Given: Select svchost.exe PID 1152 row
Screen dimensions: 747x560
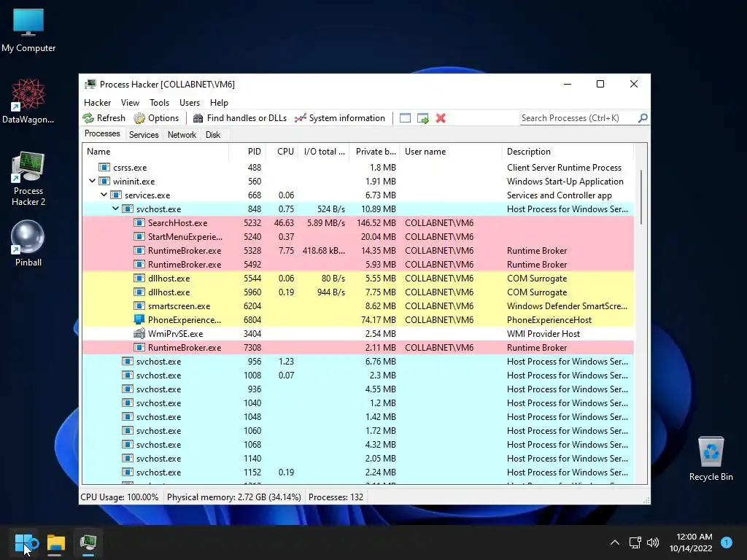Looking at the screenshot, I should pyautogui.click(x=357, y=472).
